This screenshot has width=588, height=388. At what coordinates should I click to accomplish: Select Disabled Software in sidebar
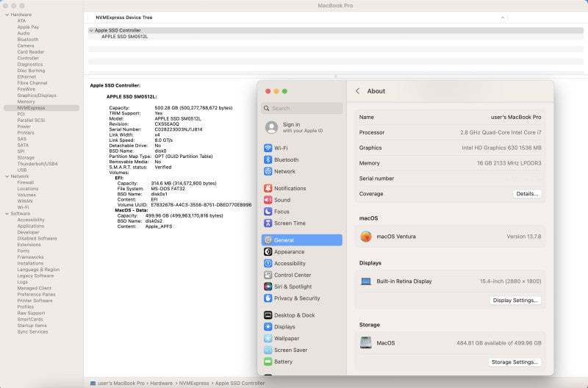pyautogui.click(x=37, y=238)
